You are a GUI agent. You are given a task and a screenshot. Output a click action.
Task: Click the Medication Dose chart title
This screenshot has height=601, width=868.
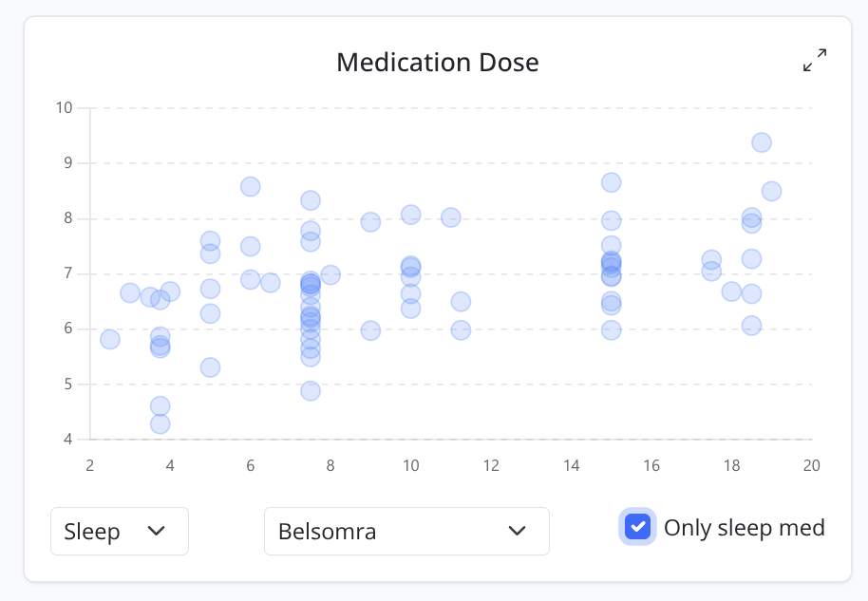coord(438,63)
